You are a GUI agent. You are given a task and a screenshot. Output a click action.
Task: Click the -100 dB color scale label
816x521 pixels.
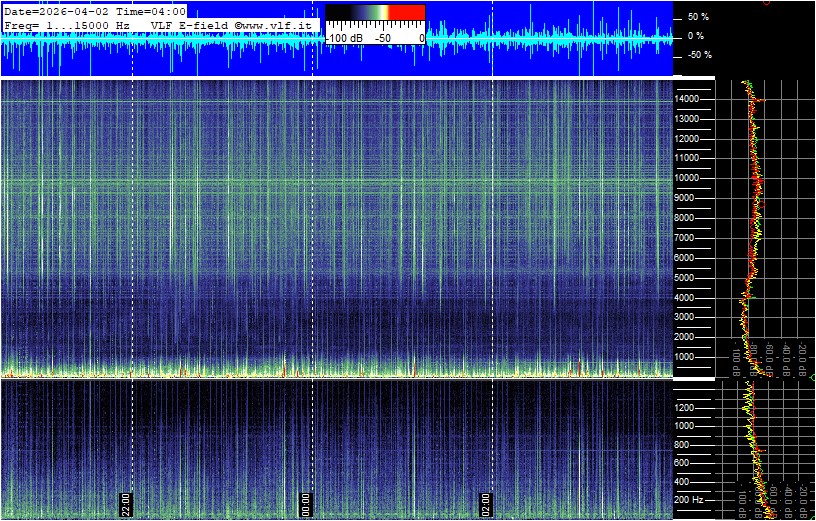click(346, 37)
